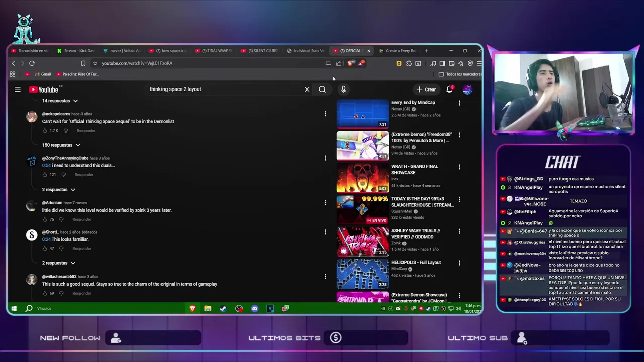Open ASHLEY WAVE TRIALS thumbnail
644x362 pixels.
pyautogui.click(x=362, y=242)
